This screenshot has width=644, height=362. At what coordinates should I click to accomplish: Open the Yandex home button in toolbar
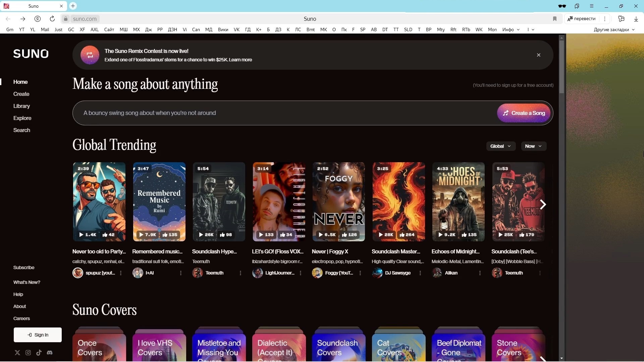(x=38, y=19)
